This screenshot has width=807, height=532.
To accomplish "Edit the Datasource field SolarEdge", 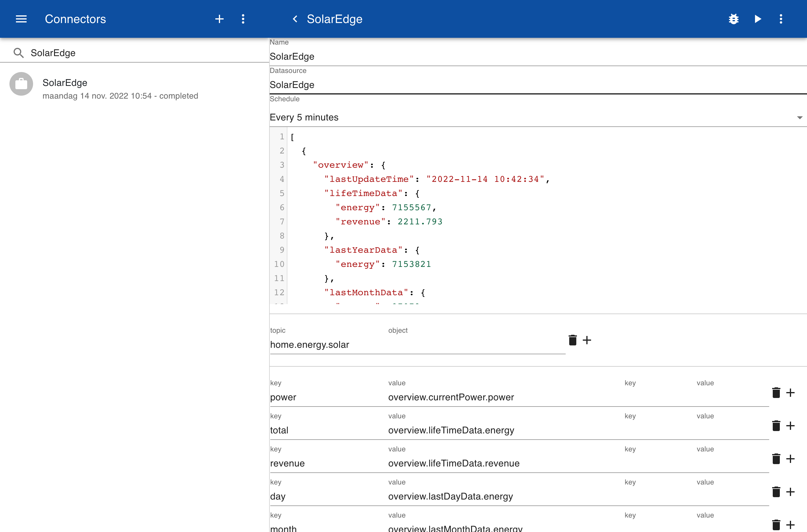I will point(538,85).
